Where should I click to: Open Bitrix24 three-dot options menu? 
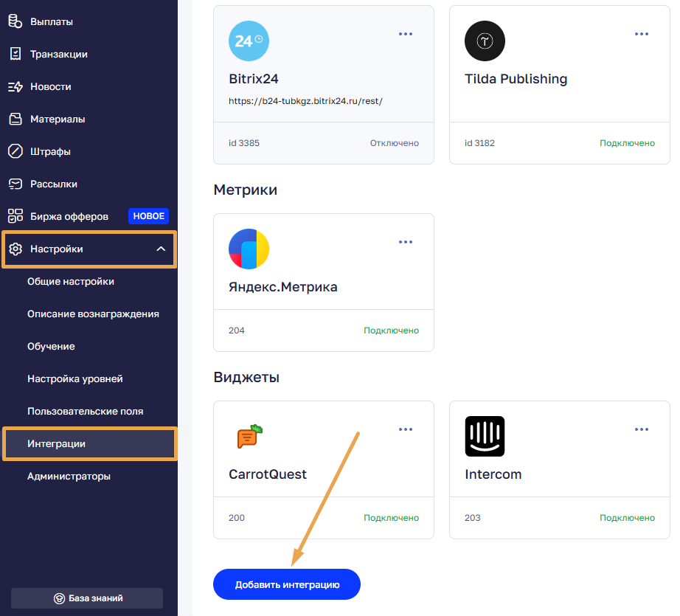coord(406,34)
